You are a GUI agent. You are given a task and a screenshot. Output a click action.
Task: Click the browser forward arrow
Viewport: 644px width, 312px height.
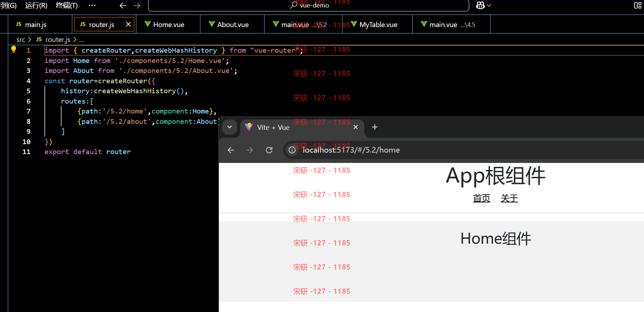coord(250,150)
